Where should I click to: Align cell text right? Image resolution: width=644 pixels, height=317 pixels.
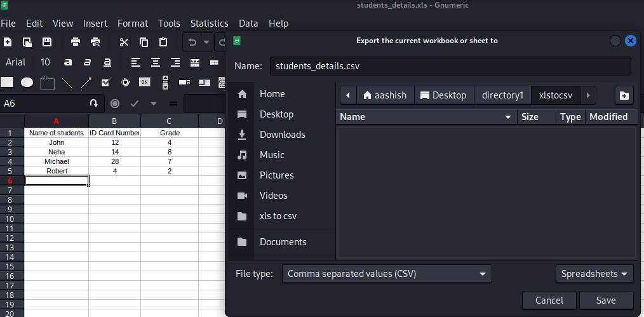pyautogui.click(x=175, y=62)
